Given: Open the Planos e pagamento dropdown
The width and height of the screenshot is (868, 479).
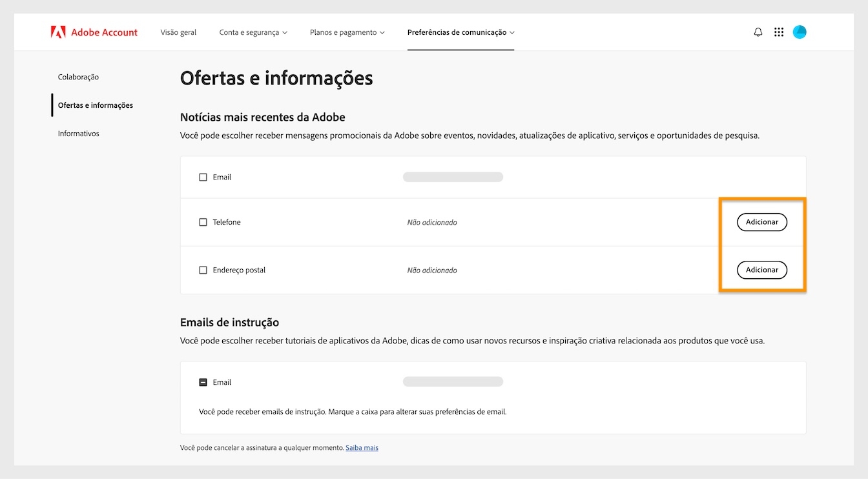Looking at the screenshot, I should 347,32.
